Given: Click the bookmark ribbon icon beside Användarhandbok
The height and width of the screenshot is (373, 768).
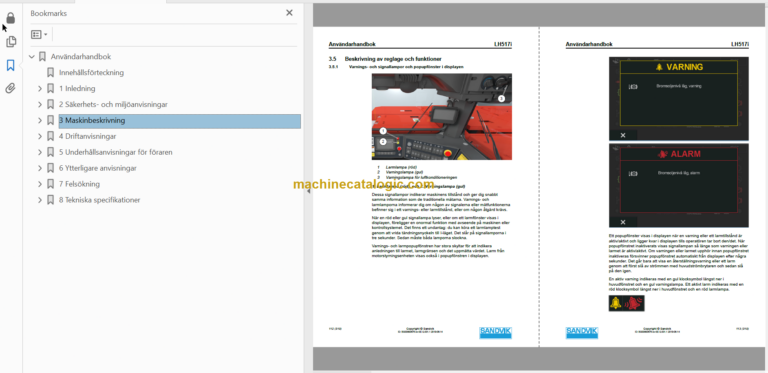Looking at the screenshot, I should tap(42, 57).
